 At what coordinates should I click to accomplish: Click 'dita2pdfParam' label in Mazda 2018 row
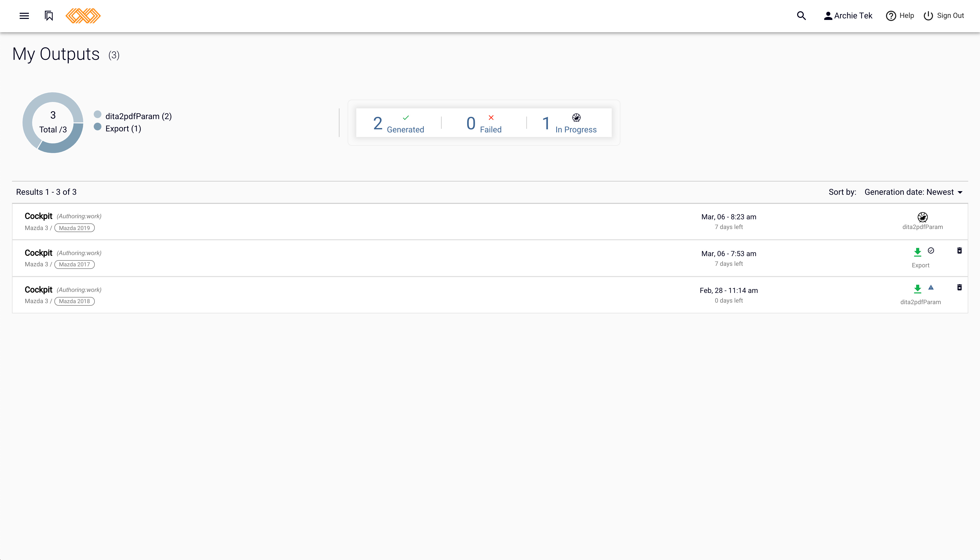click(x=920, y=302)
